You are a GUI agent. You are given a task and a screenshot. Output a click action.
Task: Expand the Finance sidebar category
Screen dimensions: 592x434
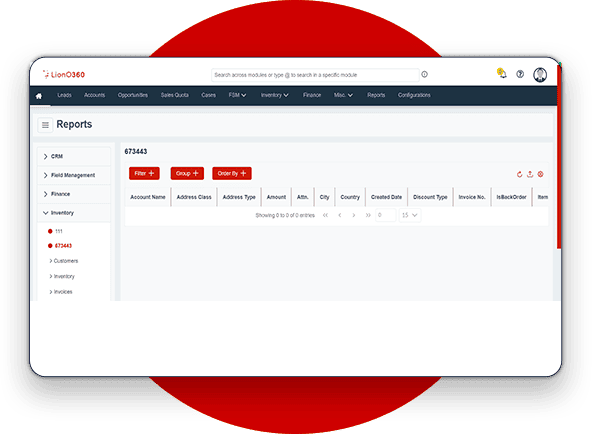click(74, 194)
